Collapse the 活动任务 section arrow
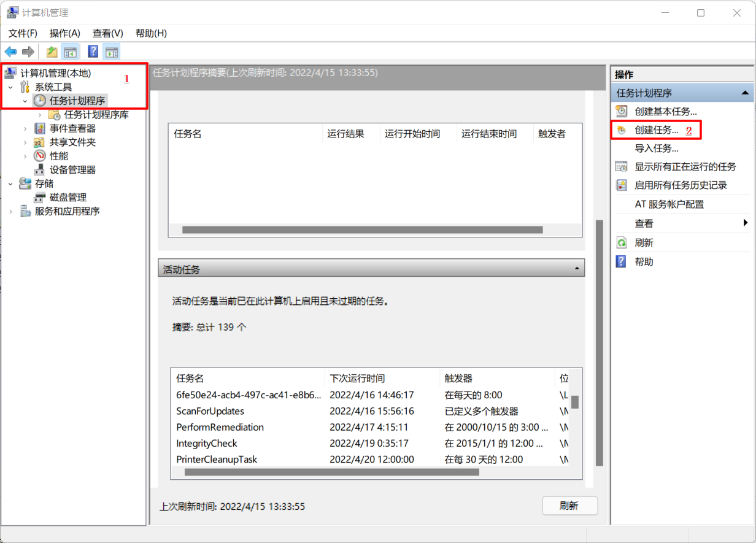The width and height of the screenshot is (756, 543). click(x=576, y=269)
